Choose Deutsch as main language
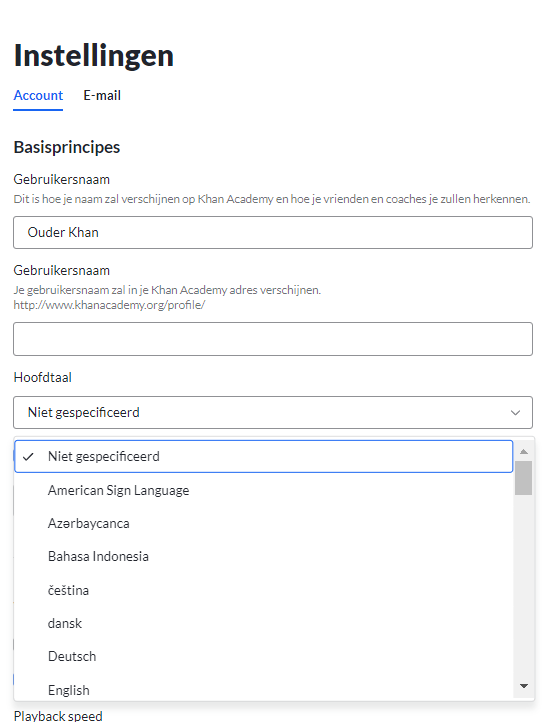 264,657
